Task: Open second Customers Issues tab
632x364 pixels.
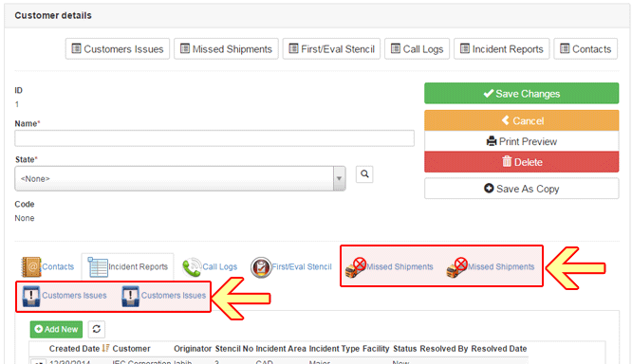Action: click(x=163, y=296)
